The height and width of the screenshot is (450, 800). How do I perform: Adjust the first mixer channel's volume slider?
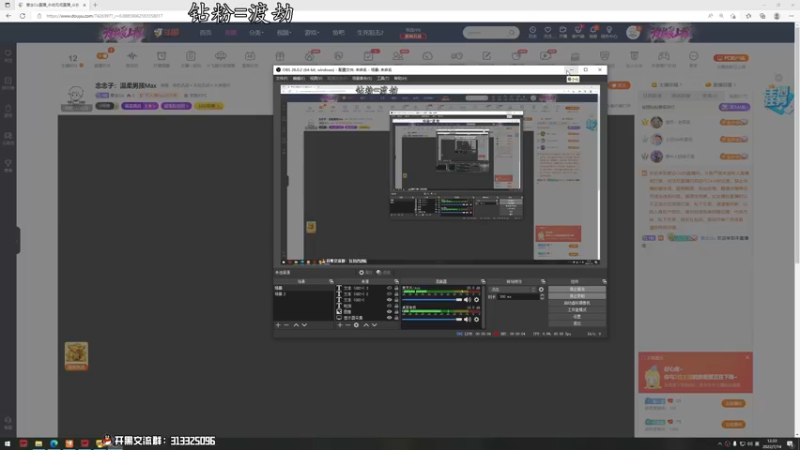pos(432,300)
